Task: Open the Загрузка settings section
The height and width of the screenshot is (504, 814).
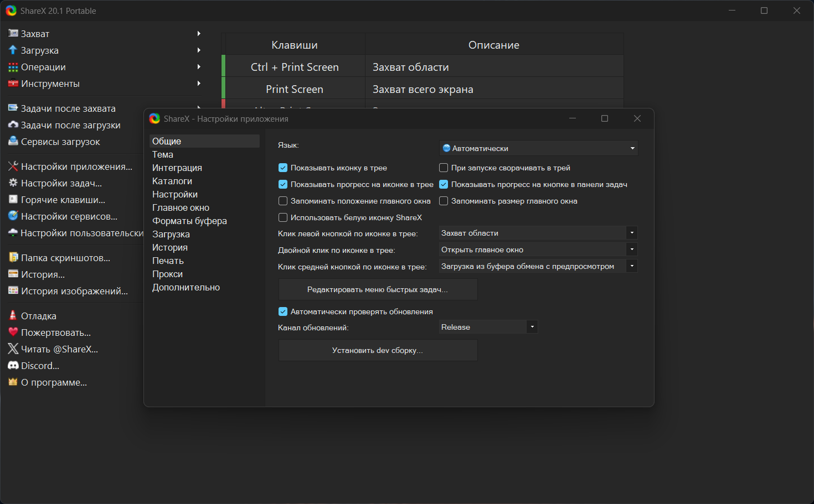Action: 204,234
